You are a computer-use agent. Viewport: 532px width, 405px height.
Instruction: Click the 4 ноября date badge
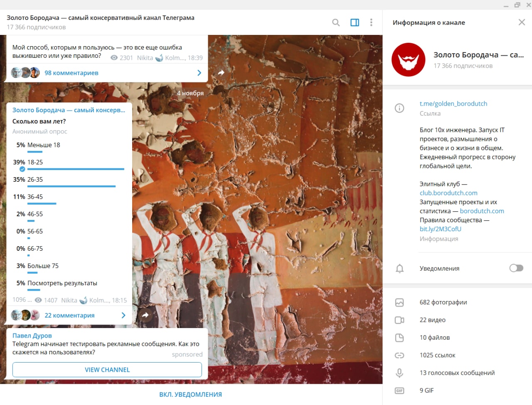click(190, 93)
